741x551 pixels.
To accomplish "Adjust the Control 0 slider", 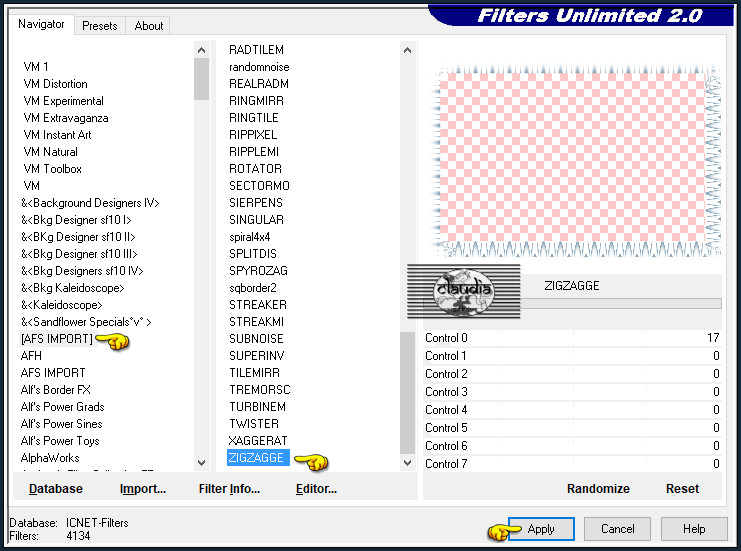I will click(572, 338).
